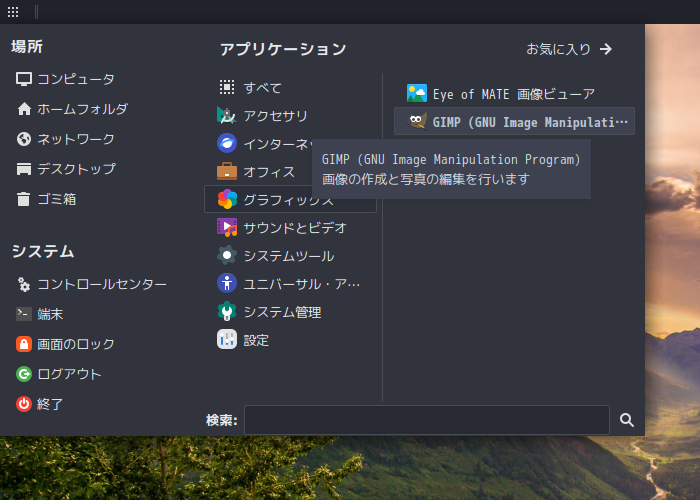700x500 pixels.
Task: Launch GIMP (GNU Image Manipulati… entry
Action: pyautogui.click(x=514, y=121)
